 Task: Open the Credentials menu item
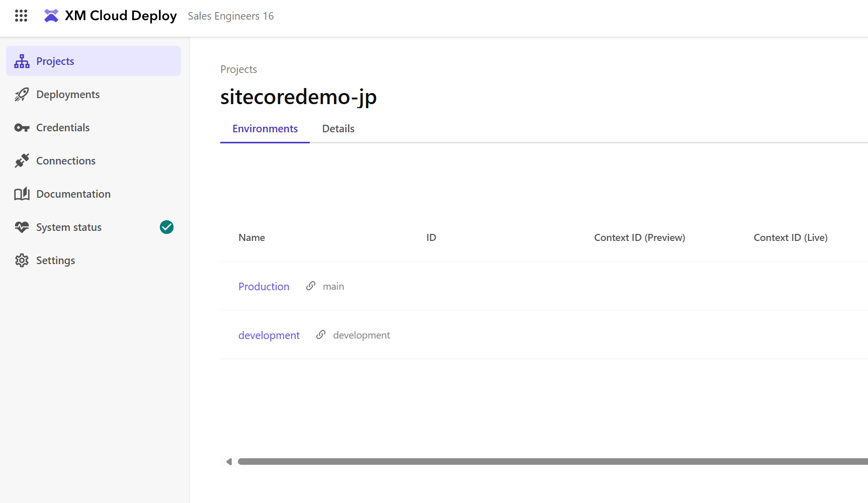pos(94,127)
